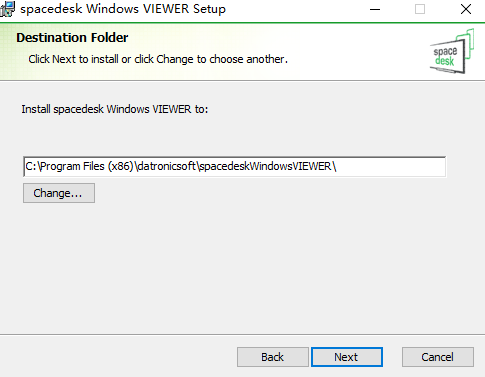
Task: Click the 'Click Next to install' instruction text
Action: (158, 59)
